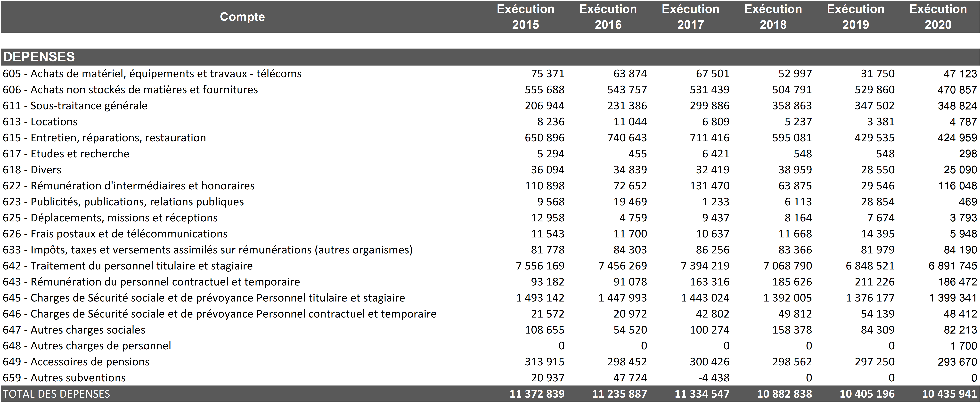980x402 pixels.
Task: Select the Exécution 2016 column header
Action: click(x=608, y=17)
